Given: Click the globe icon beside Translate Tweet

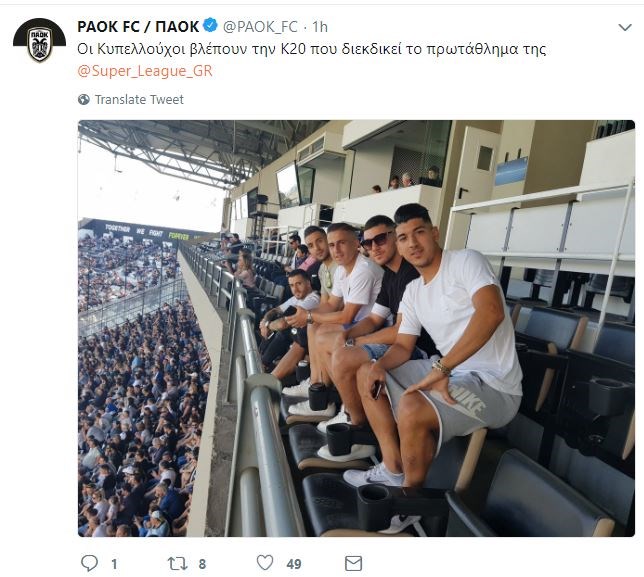Looking at the screenshot, I should (84, 100).
